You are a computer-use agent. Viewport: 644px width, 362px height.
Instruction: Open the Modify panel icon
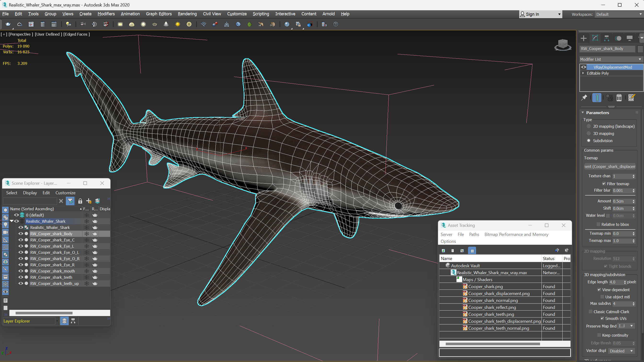595,38
